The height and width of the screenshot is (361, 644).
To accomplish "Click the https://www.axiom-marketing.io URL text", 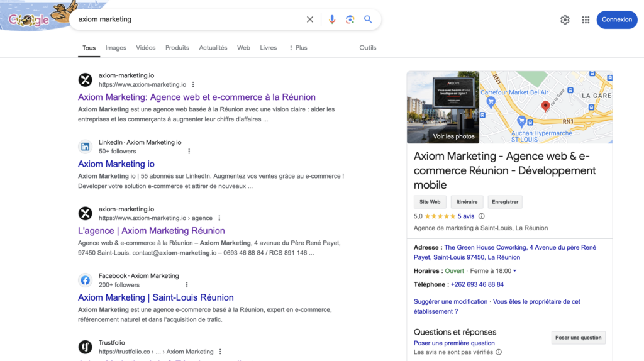I will (143, 85).
